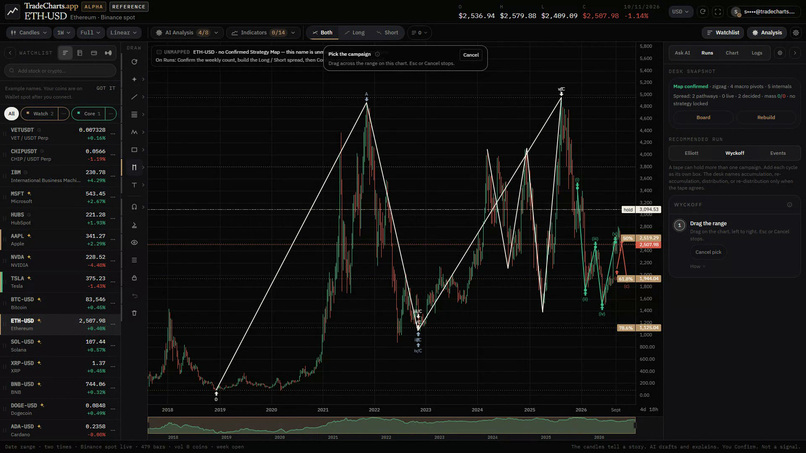Expand right panel tabs with chevron arrow
Viewport: 806px width, 453px height.
795,53
